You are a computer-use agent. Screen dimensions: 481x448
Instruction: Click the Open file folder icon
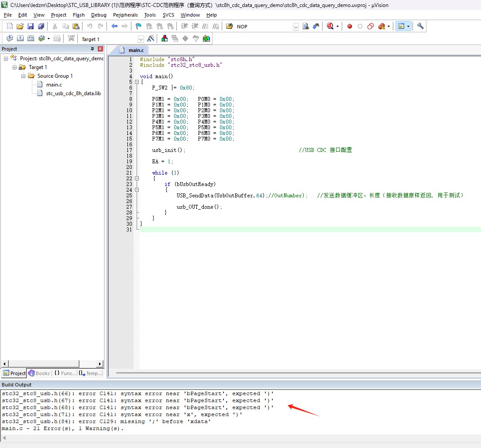[20, 26]
